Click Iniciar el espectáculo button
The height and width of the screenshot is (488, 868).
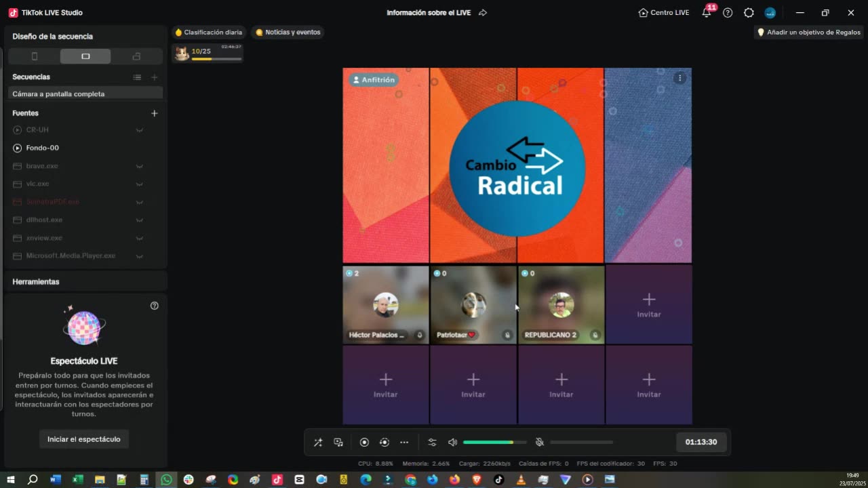84,439
